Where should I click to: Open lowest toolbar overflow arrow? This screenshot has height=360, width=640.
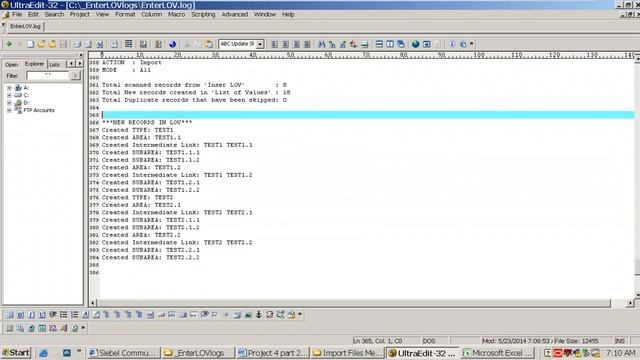pos(84,327)
